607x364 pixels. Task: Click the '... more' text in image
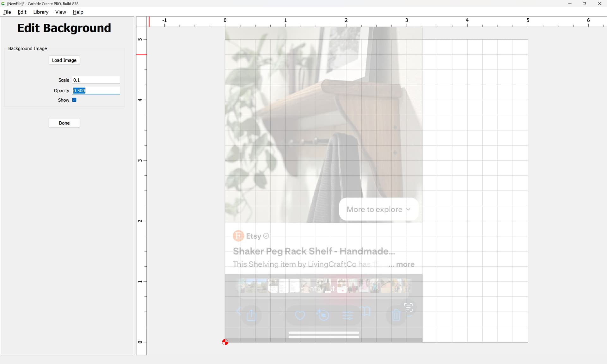(402, 264)
